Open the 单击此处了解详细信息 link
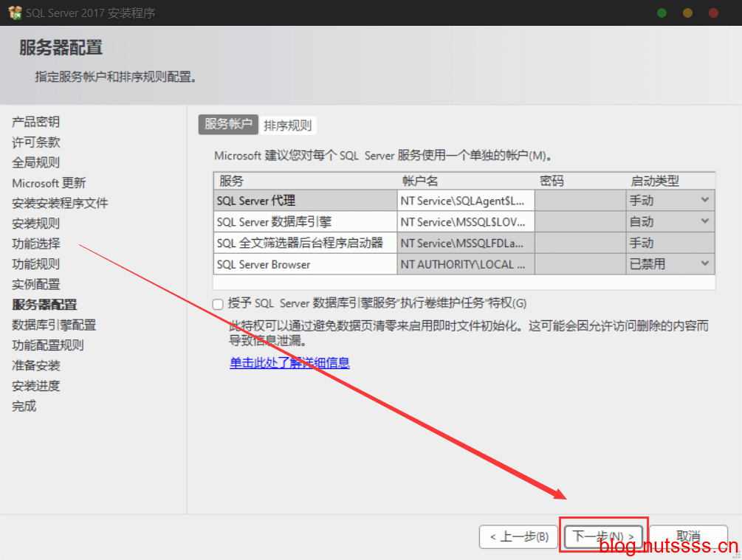The width and height of the screenshot is (742, 560). pos(289,363)
